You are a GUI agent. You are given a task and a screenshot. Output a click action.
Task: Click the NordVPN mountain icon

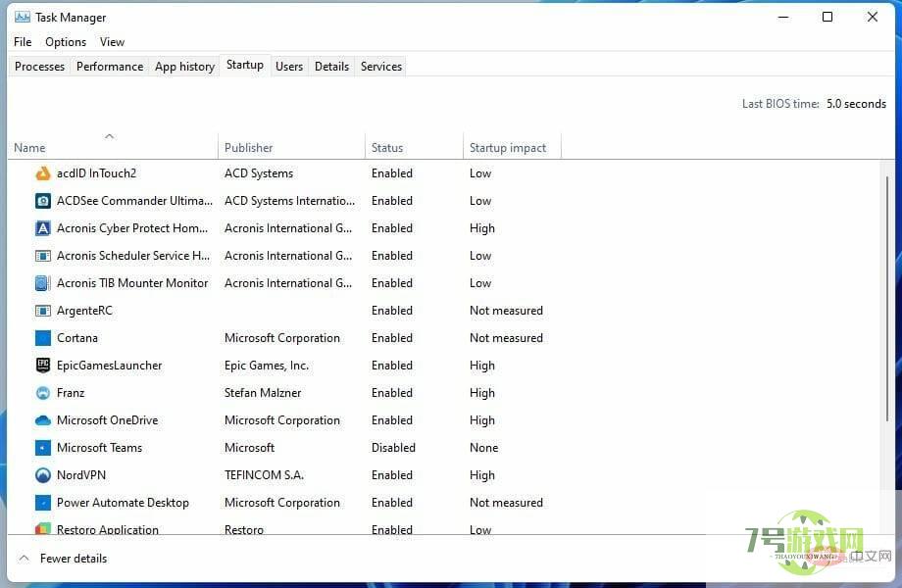click(42, 474)
